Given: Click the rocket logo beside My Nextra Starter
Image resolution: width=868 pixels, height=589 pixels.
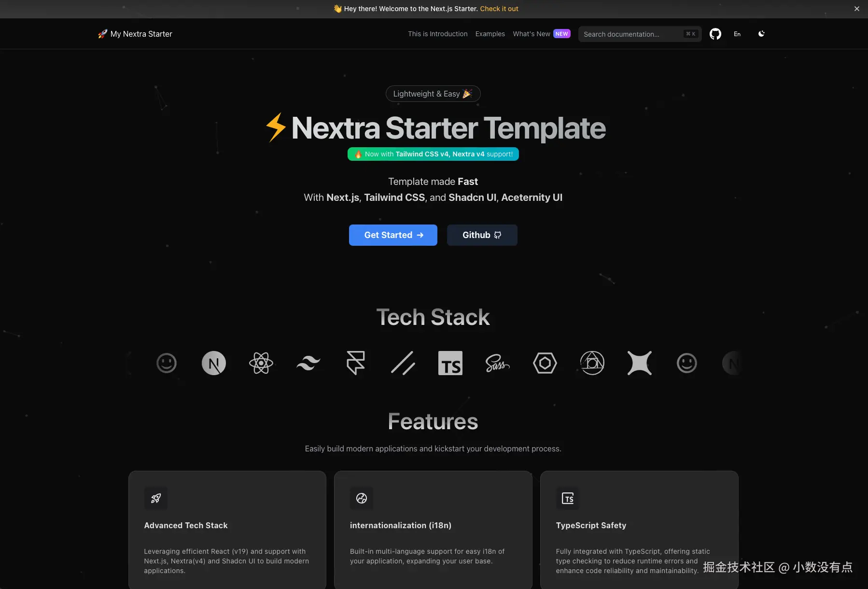Looking at the screenshot, I should (102, 34).
